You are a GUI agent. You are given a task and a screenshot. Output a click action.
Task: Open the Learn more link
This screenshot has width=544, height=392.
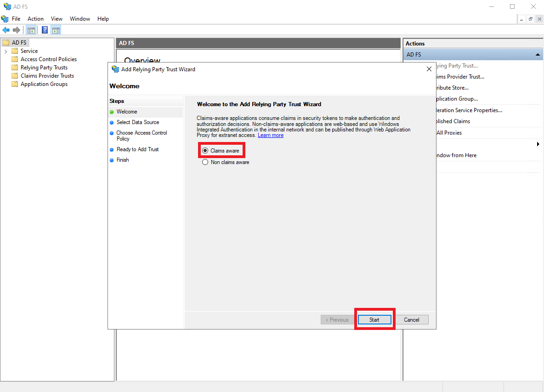click(x=270, y=135)
